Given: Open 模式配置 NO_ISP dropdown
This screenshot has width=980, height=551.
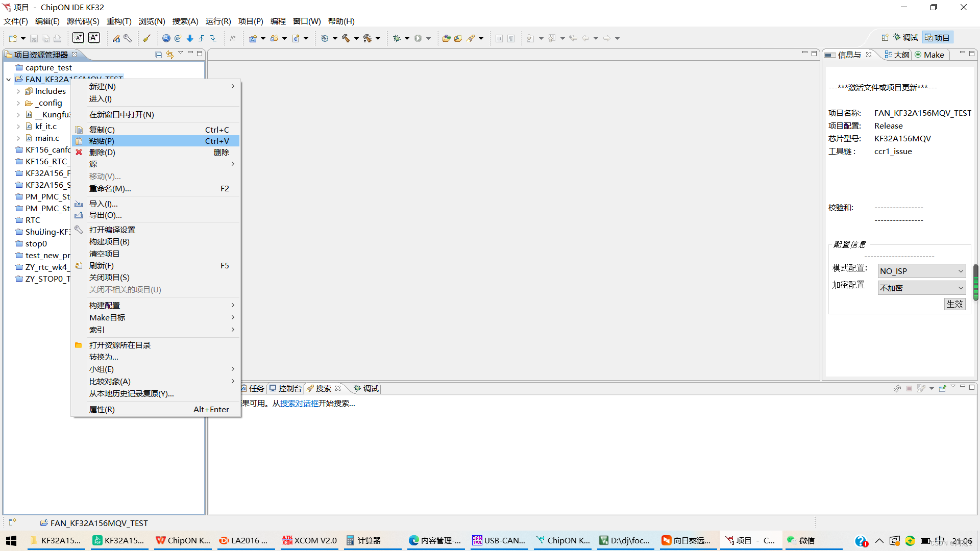Looking at the screenshot, I should tap(921, 271).
